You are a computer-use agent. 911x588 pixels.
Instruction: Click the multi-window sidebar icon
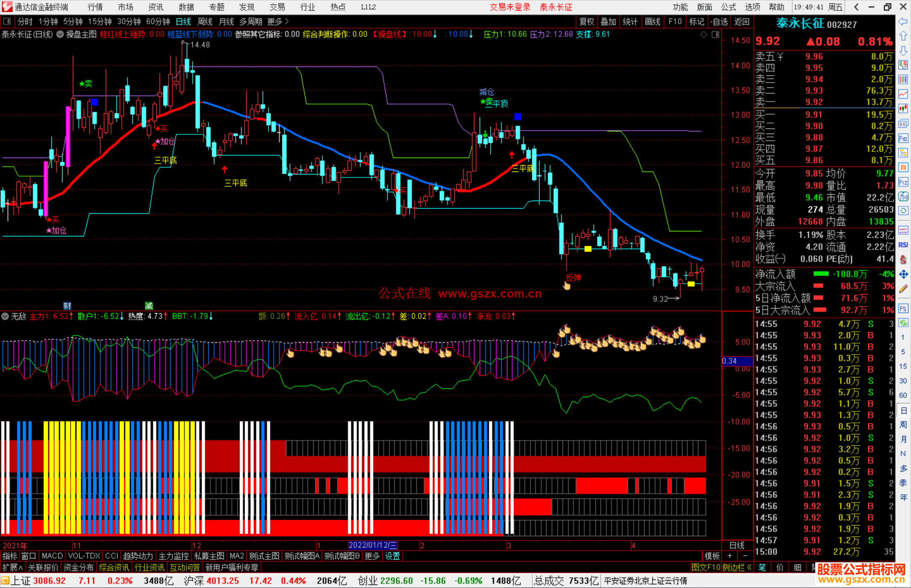click(x=903, y=124)
